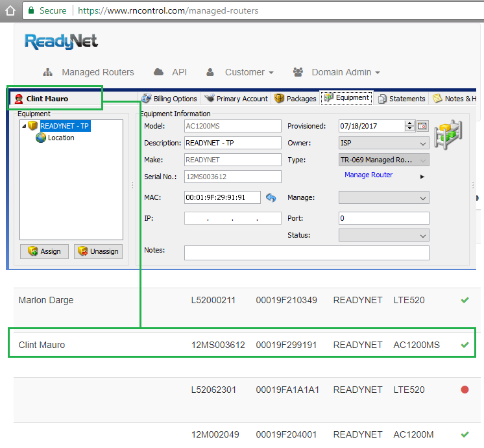Click the IP address field

coord(233,218)
